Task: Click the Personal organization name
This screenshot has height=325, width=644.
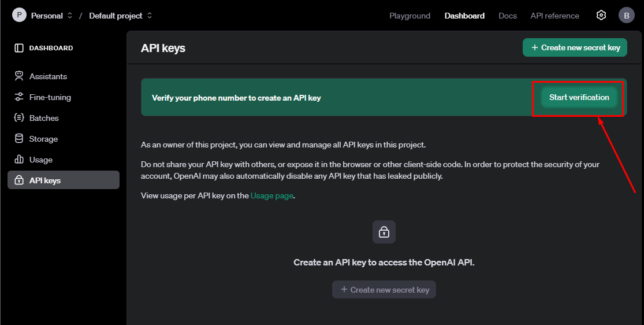Action: (47, 16)
